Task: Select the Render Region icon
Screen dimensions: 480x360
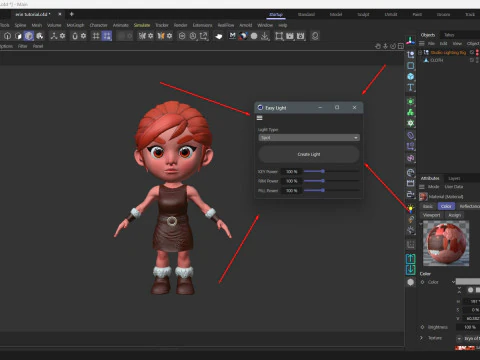Action: [279, 36]
